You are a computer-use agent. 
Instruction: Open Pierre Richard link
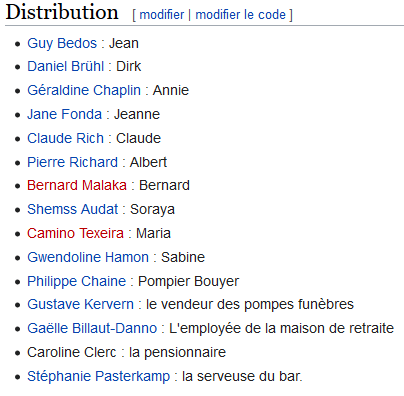tap(73, 162)
